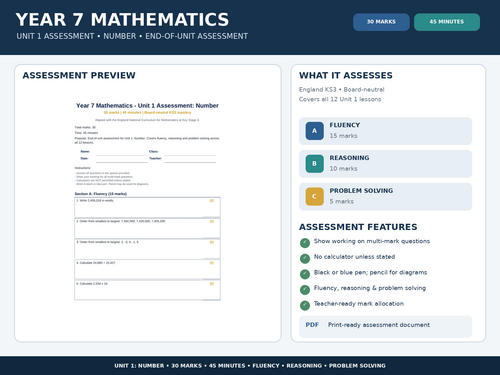
Task: Select the blue A Fluency icon
Action: tap(314, 131)
